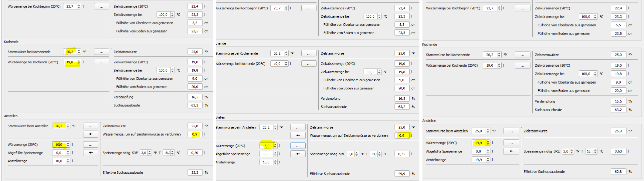Increase the Würzemenge 15,0 spinbox value
This screenshot has width=644, height=181.
tap(275, 144)
